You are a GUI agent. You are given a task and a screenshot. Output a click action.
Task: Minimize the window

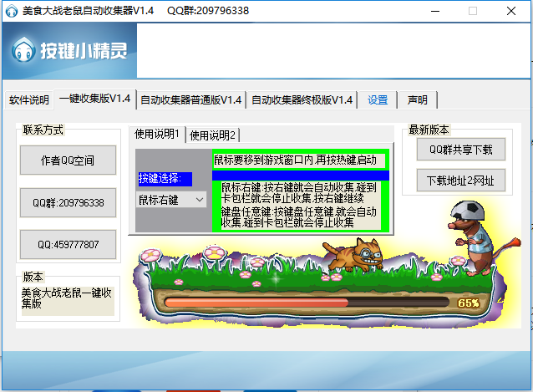pyautogui.click(x=435, y=11)
